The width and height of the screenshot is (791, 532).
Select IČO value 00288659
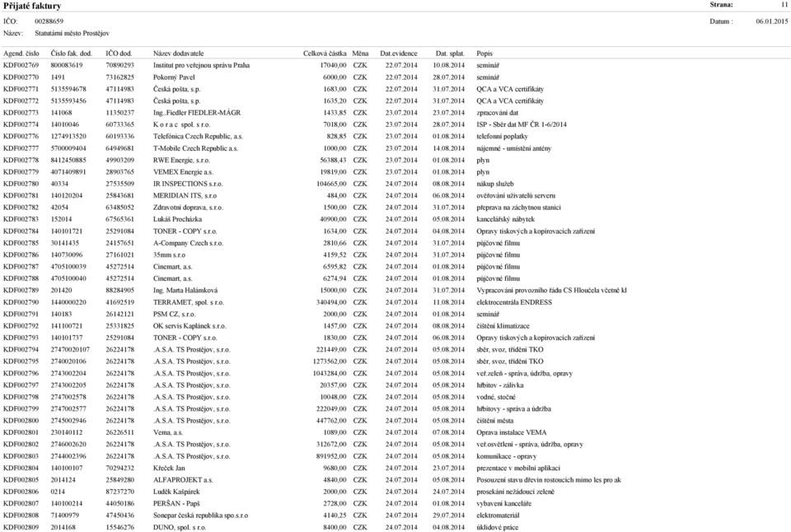pyautogui.click(x=49, y=21)
